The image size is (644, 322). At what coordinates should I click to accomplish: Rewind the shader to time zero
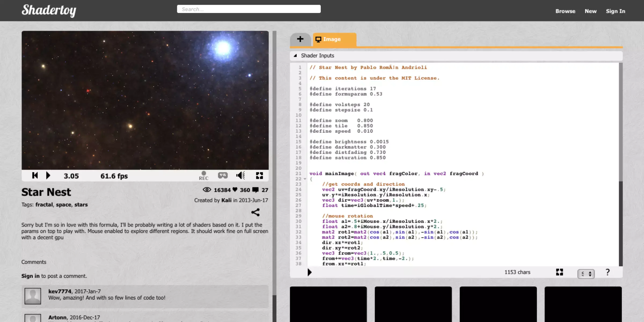[x=35, y=176]
